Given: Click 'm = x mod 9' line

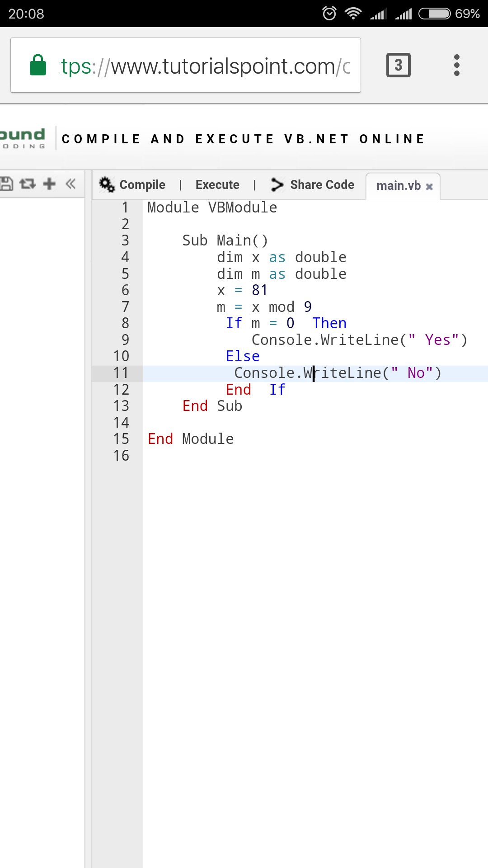Looking at the screenshot, I should [264, 307].
